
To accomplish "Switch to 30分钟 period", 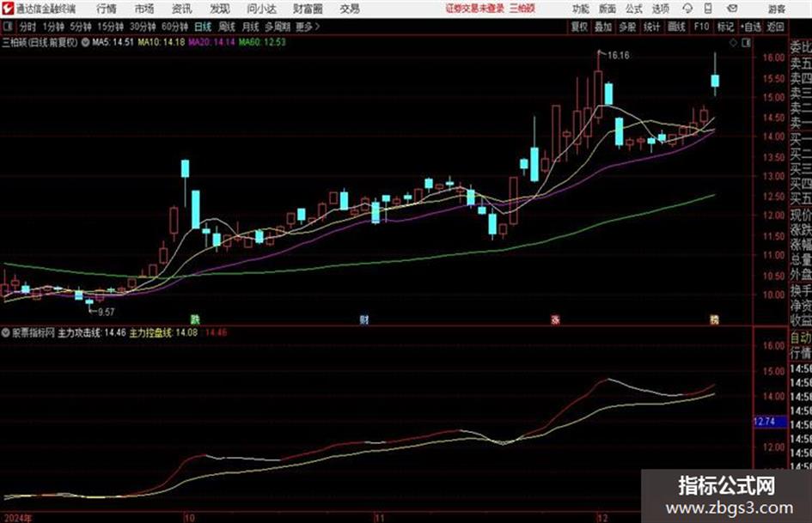I will [143, 27].
